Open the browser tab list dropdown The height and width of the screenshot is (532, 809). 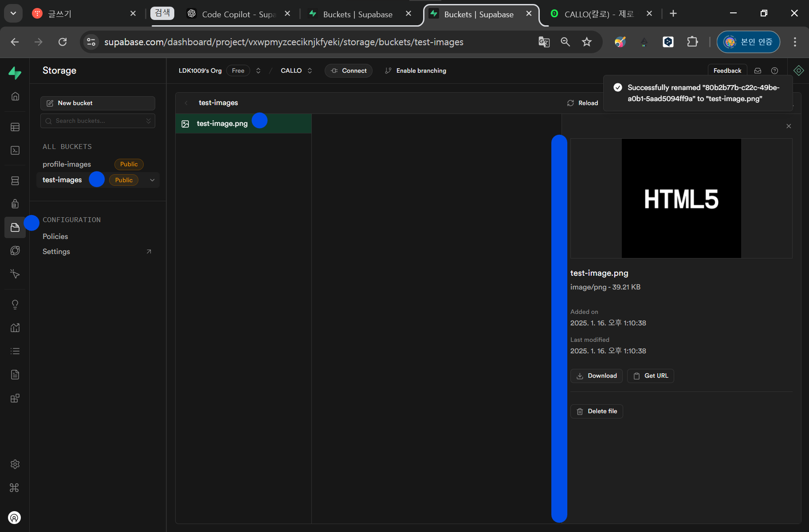pyautogui.click(x=13, y=13)
